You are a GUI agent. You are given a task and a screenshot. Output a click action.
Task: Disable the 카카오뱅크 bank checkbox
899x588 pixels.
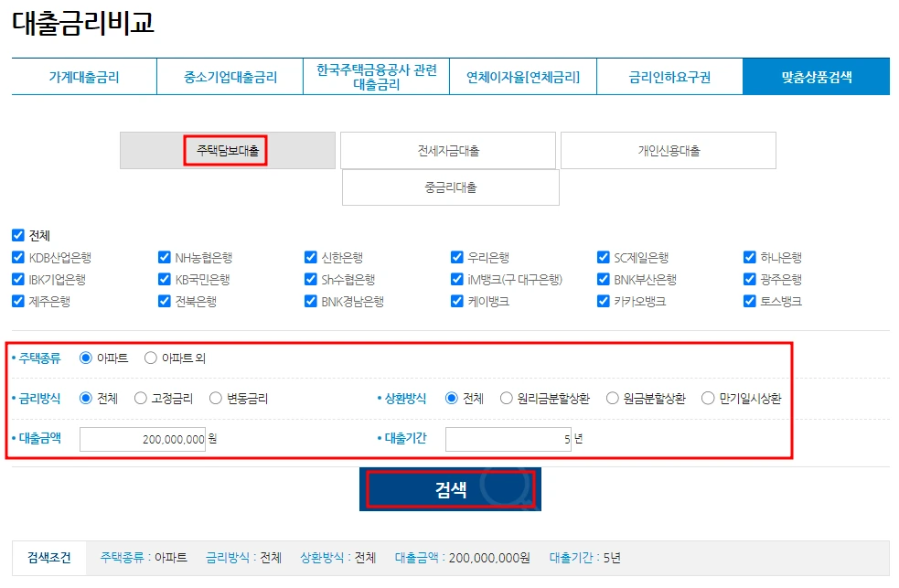click(x=601, y=300)
